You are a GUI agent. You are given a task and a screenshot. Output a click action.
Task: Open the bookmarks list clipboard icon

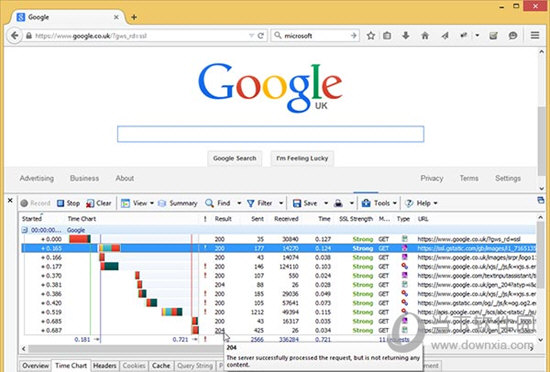pos(387,35)
